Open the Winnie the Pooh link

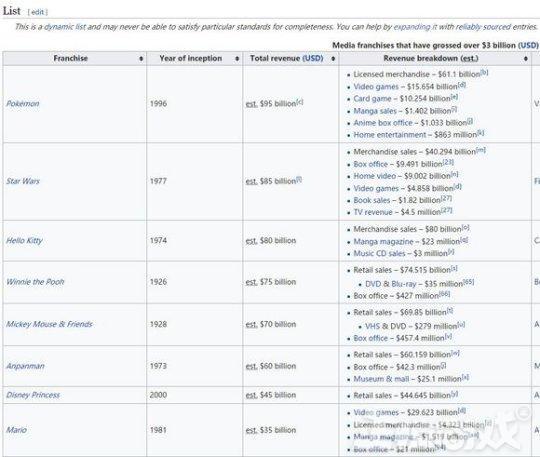(x=35, y=282)
